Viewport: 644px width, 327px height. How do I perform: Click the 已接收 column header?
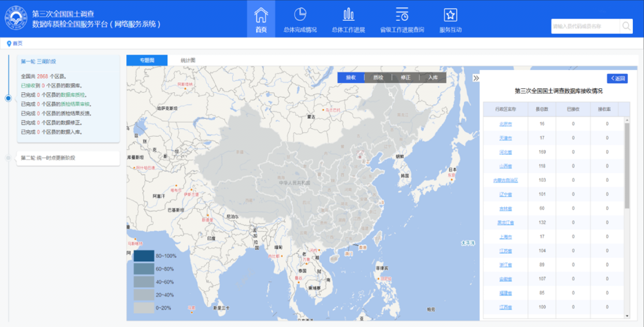(573, 109)
